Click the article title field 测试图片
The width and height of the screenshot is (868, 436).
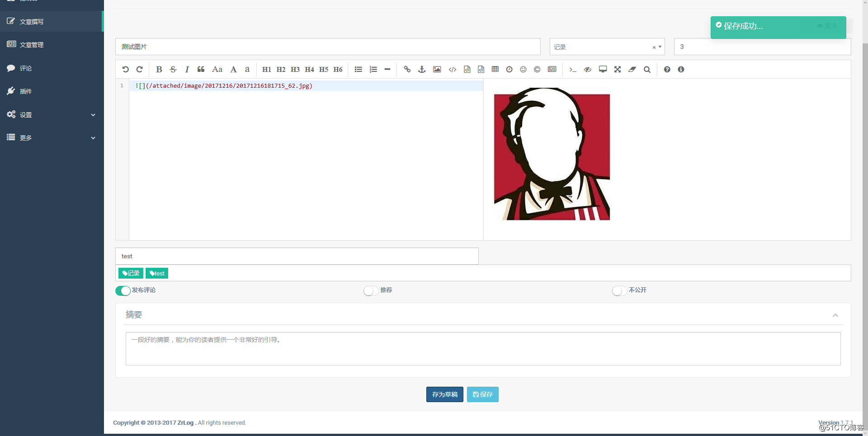click(x=328, y=47)
